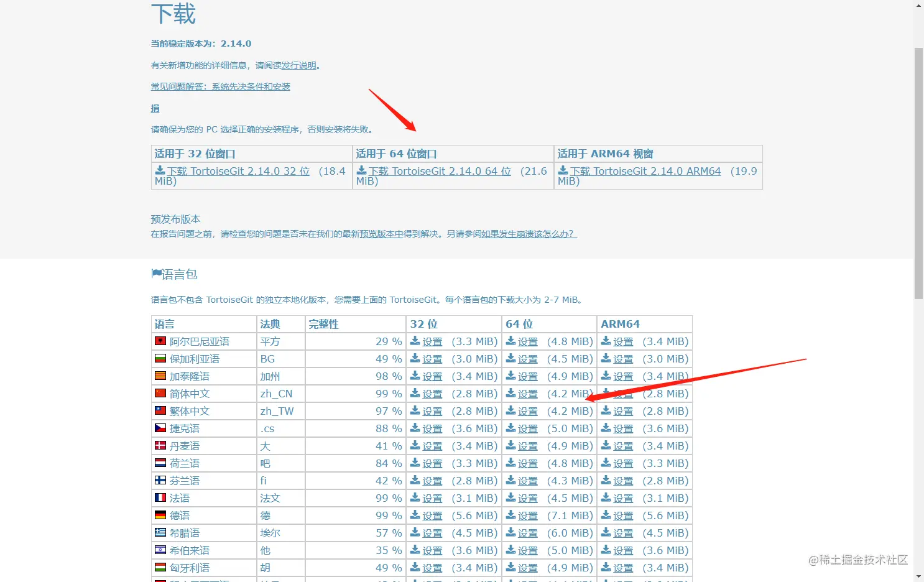This screenshot has height=582, width=924.
Task: Click ARM64 download icon for 德语
Action: pos(606,515)
